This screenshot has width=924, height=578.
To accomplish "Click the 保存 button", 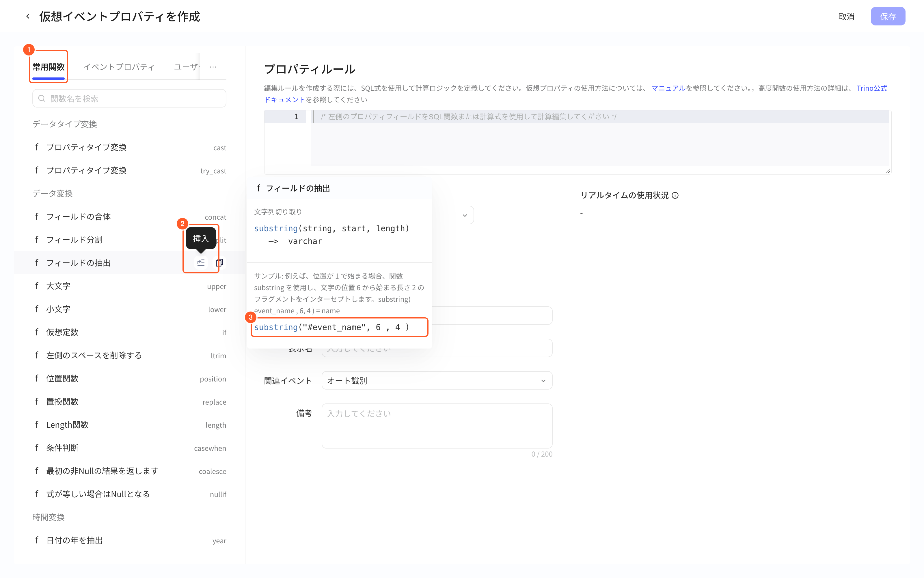I will click(x=888, y=16).
